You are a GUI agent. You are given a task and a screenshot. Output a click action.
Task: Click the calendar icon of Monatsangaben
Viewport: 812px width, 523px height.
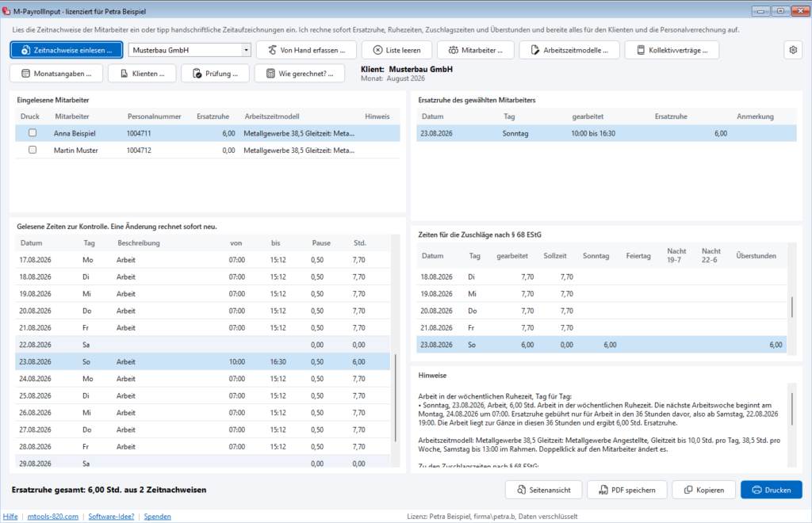(25, 74)
